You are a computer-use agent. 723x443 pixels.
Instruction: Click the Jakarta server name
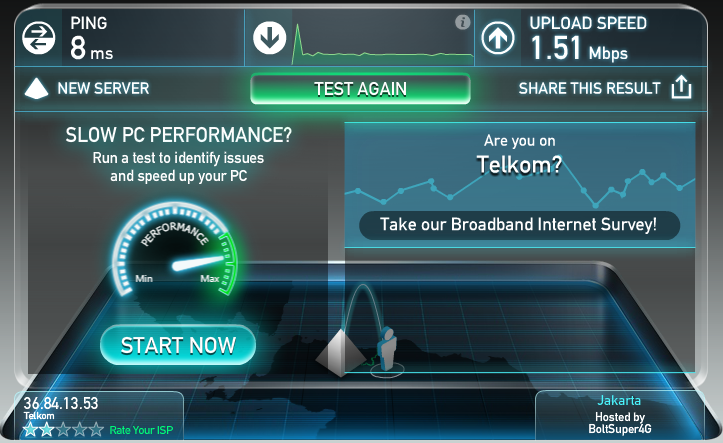pyautogui.click(x=619, y=400)
